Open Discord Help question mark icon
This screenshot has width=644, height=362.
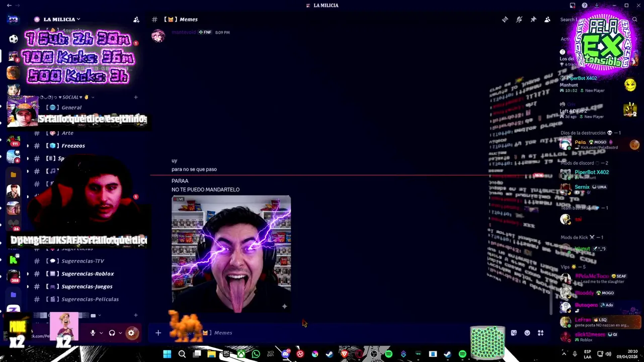585,6
